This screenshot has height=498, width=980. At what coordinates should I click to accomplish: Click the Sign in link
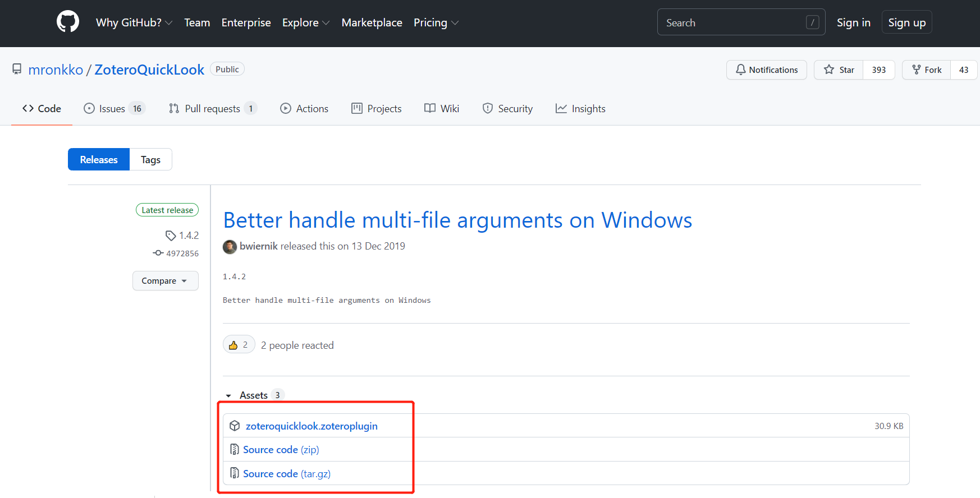[x=853, y=22]
